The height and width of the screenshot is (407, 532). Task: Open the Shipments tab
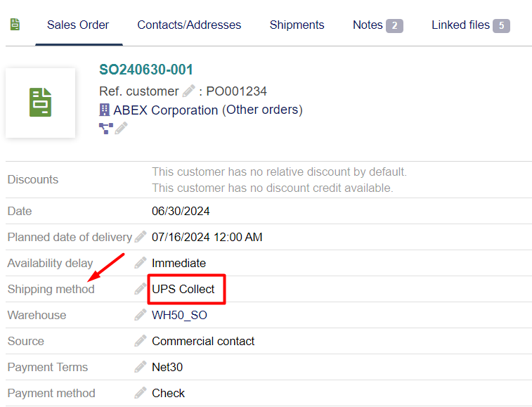297,25
